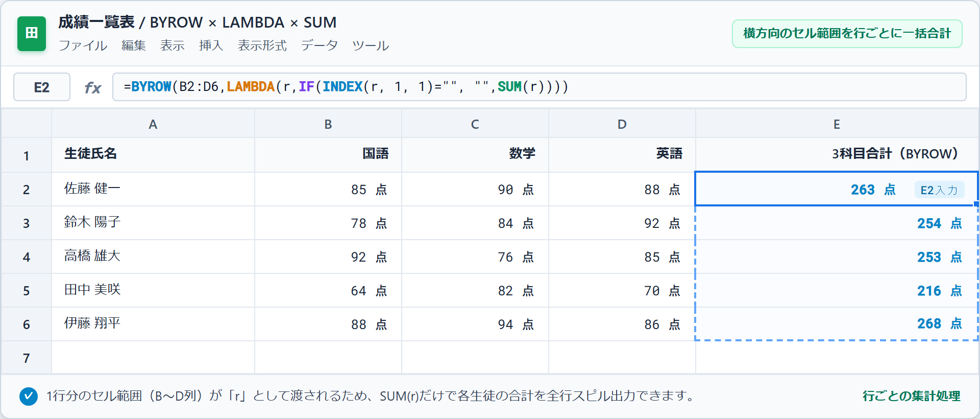Click the 横方向のセル範囲を行ごとに一括合計 badge
Screen dimensions: 980x419
pos(847,34)
